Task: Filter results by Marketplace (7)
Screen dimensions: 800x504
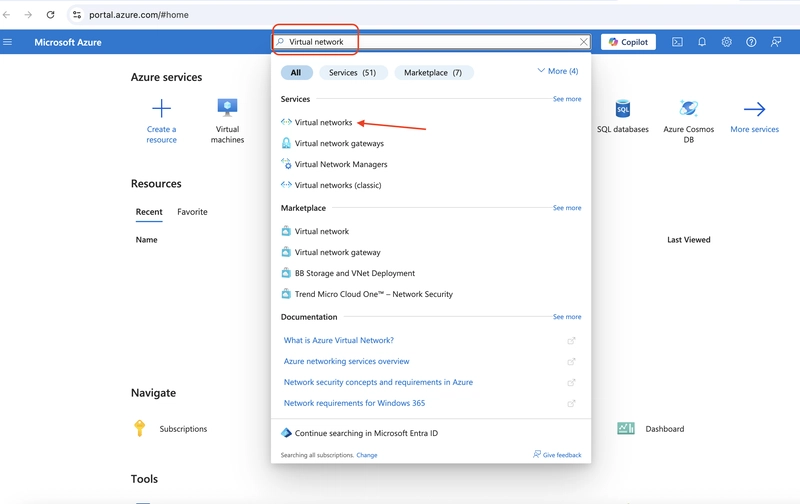Action: coord(433,72)
